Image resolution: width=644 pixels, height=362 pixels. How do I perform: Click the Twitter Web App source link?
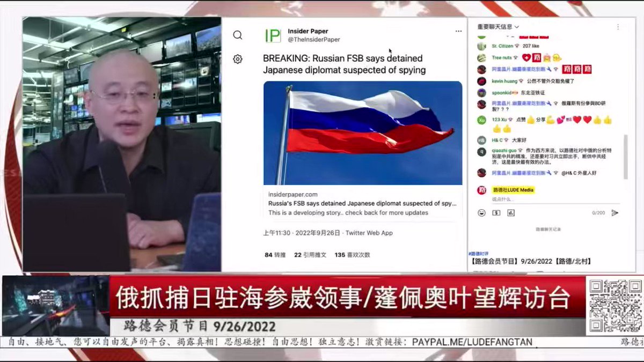coord(369,233)
